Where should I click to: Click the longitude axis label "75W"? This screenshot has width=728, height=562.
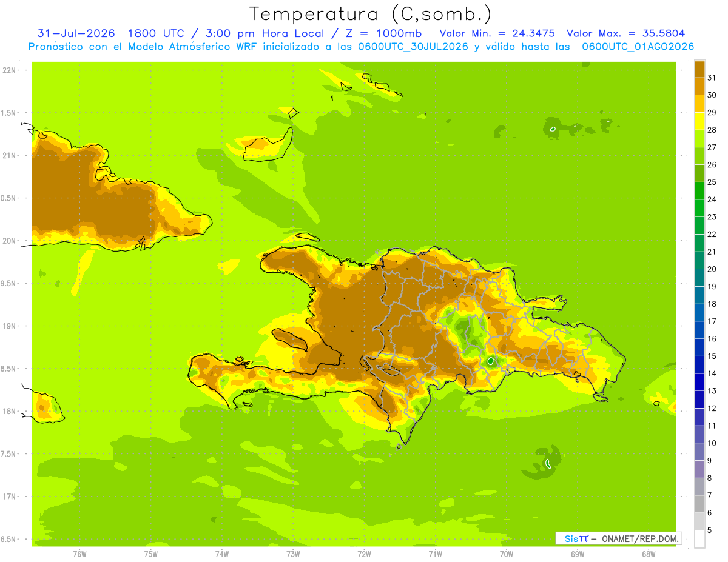151,554
